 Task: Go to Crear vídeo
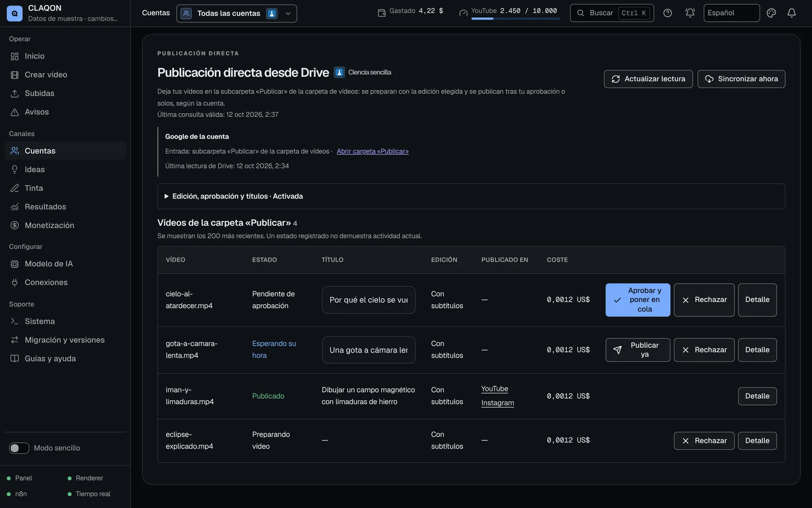pos(65,75)
